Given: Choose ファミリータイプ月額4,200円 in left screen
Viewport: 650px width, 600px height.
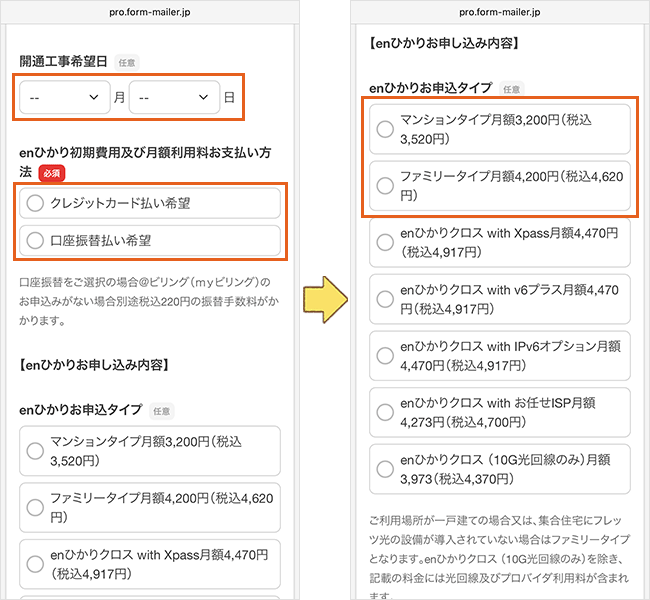Looking at the screenshot, I should tap(150, 508).
